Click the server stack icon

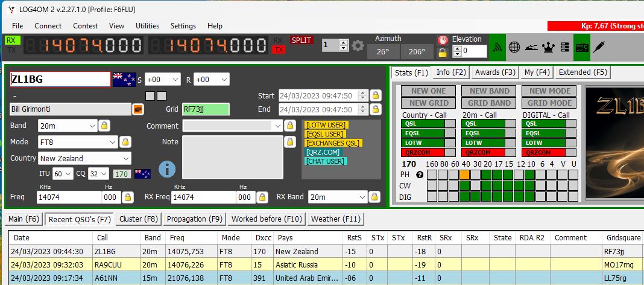pos(565,47)
